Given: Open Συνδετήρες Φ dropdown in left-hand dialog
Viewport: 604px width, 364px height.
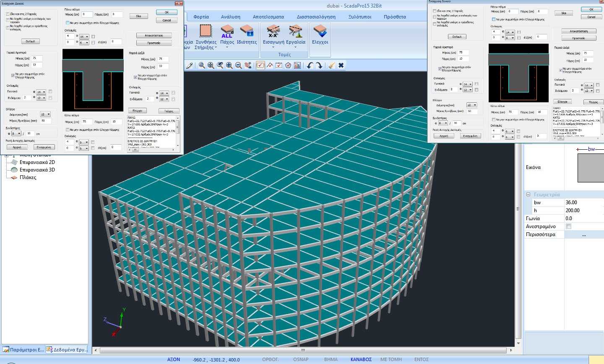Looking at the screenshot, I should point(16,133).
